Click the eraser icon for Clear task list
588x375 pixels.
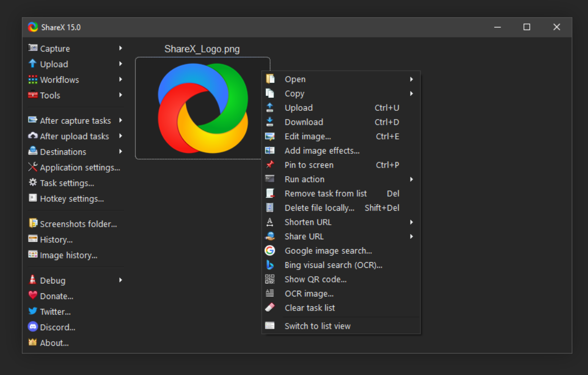pos(270,307)
